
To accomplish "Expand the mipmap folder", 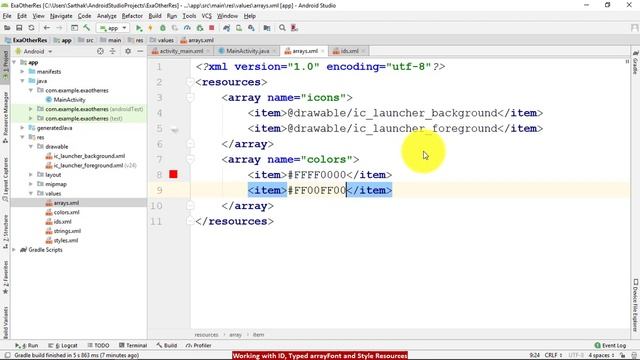I will click(x=31, y=184).
